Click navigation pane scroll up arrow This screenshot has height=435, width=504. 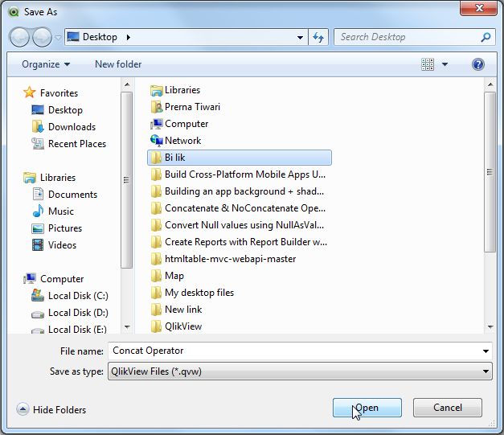[x=127, y=84]
